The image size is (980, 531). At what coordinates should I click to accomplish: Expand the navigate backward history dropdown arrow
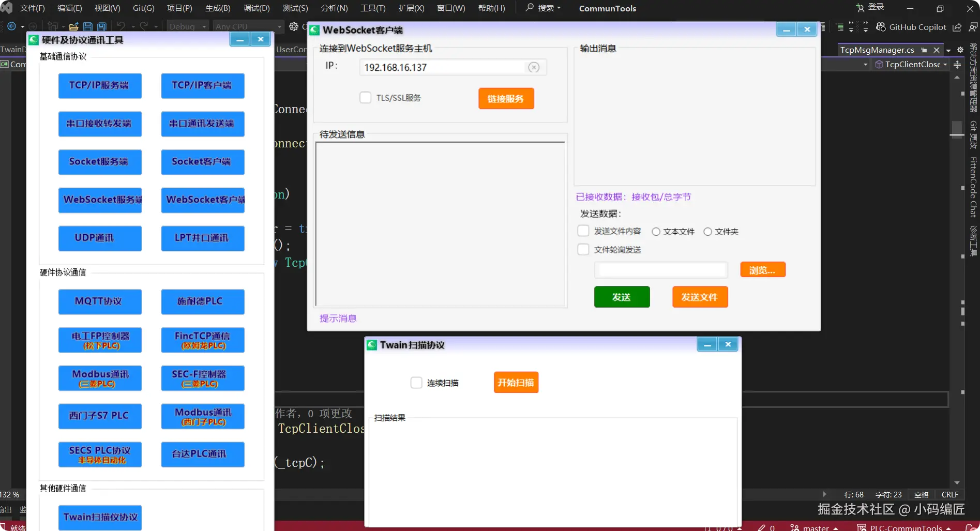22,26
